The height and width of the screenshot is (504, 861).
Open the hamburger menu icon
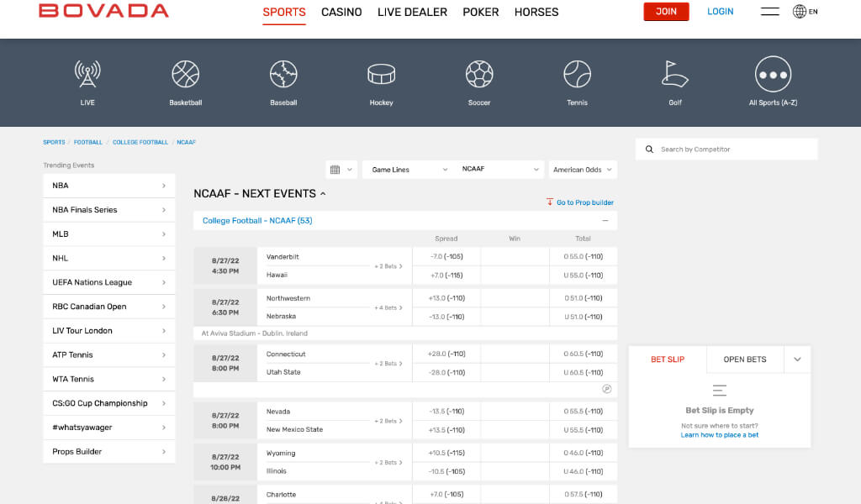[770, 12]
